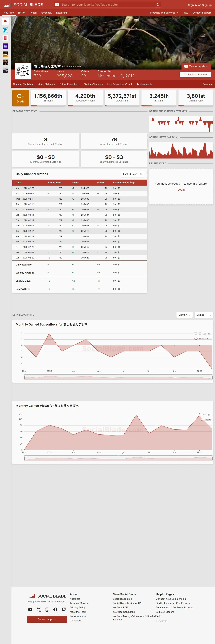Expand Products and Services menu
Image resolution: width=215 pixels, height=644 pixels.
coord(165,13)
